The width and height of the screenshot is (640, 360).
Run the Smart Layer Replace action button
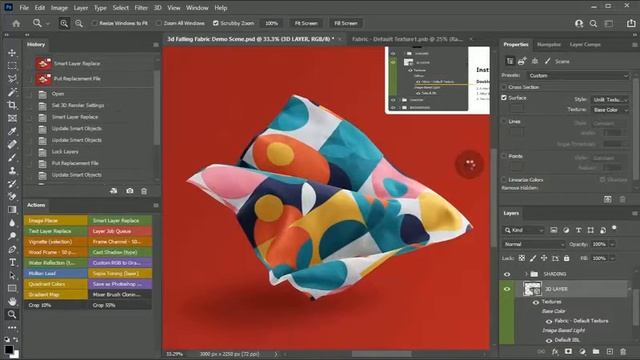coord(120,220)
